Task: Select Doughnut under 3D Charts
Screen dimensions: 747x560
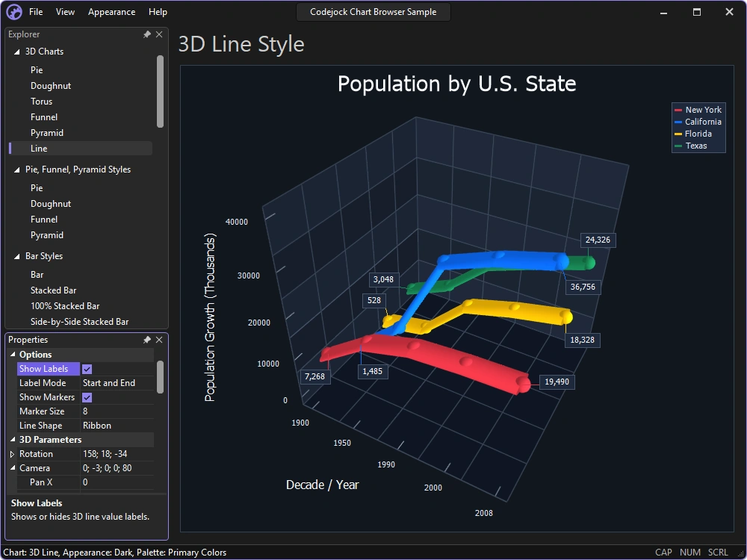Action: [51, 86]
